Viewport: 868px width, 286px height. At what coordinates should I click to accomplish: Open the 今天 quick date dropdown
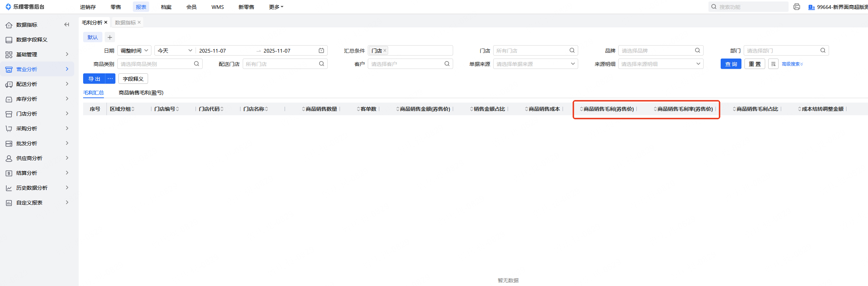[x=175, y=50]
